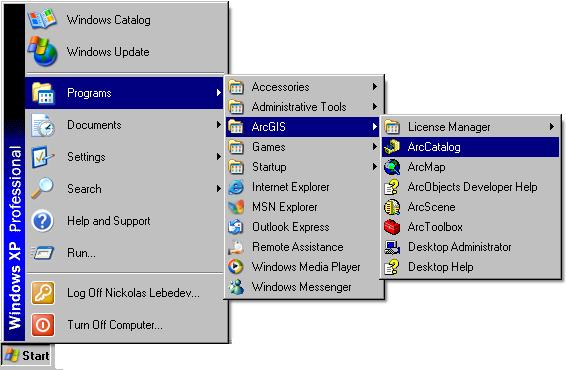Open ArcScene menu entry
Image resolution: width=566 pixels, height=370 pixels.
click(x=470, y=207)
